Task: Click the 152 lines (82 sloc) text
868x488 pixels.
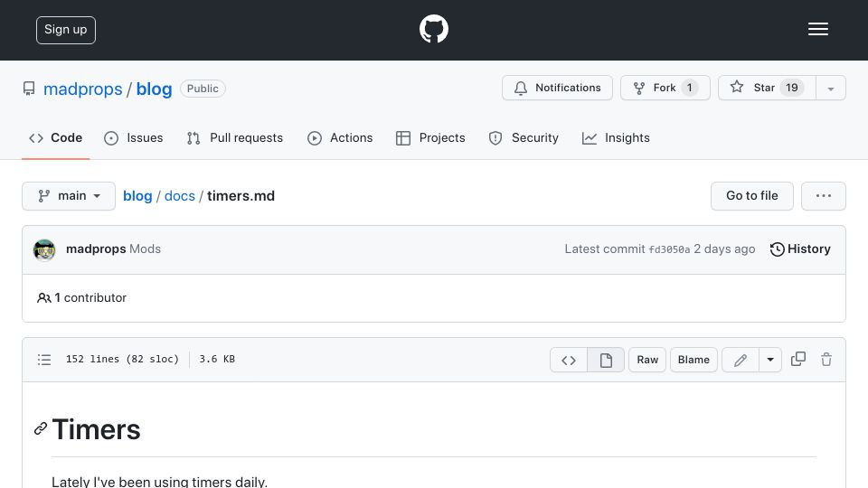Action: [x=122, y=359]
